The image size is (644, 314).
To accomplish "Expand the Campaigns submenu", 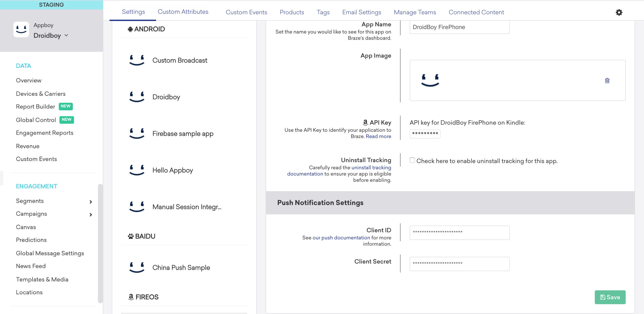I will coord(91,215).
